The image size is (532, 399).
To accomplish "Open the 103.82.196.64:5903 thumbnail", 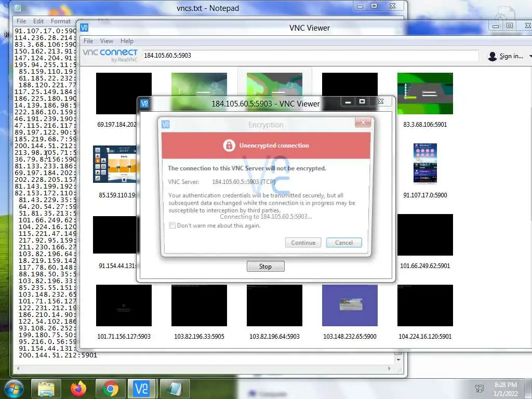I will coord(274,305).
